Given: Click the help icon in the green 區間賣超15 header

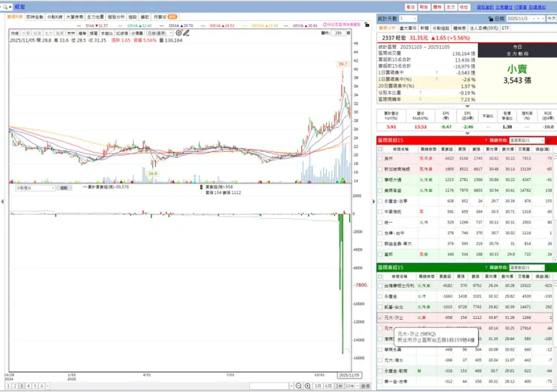Looking at the screenshot, I should coord(486,267).
